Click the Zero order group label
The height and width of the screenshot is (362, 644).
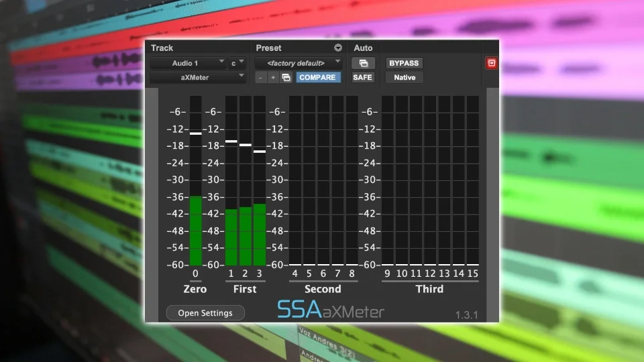[x=195, y=289]
